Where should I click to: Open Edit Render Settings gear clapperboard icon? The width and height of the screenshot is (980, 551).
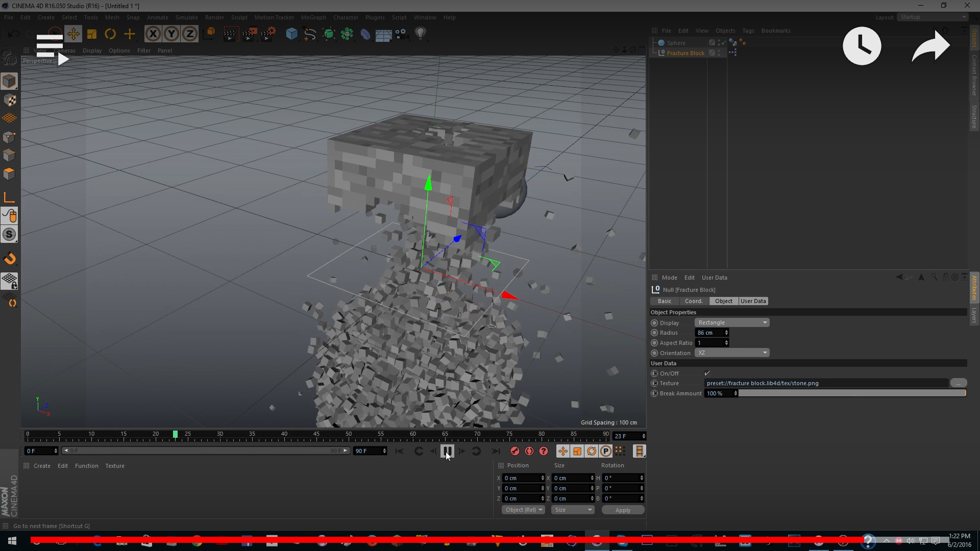click(x=268, y=34)
